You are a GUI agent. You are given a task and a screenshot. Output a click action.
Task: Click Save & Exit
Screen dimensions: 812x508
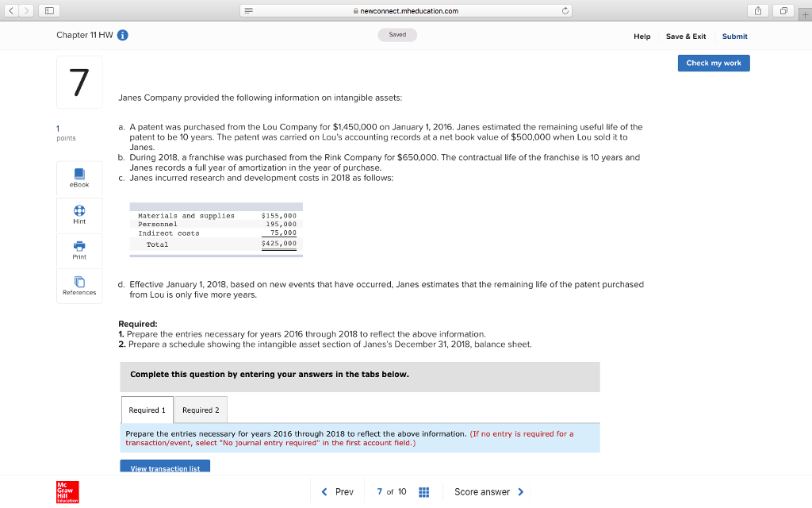click(x=686, y=37)
